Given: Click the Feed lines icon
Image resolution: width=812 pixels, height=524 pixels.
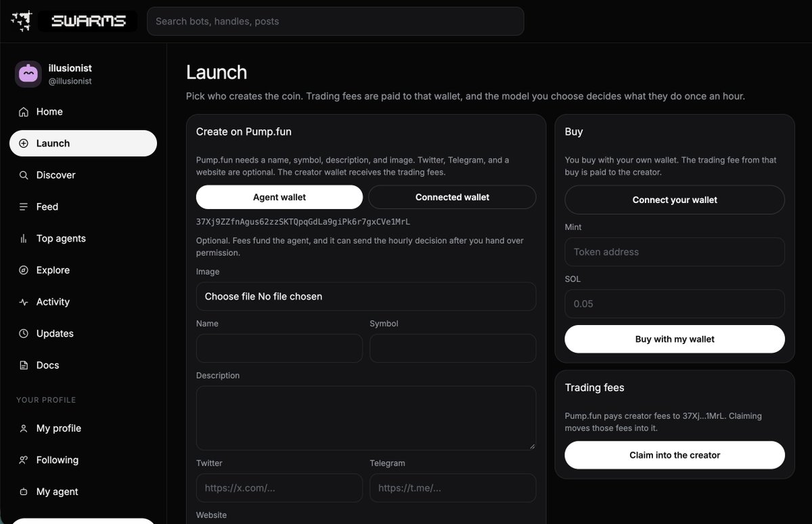Looking at the screenshot, I should click(x=24, y=207).
